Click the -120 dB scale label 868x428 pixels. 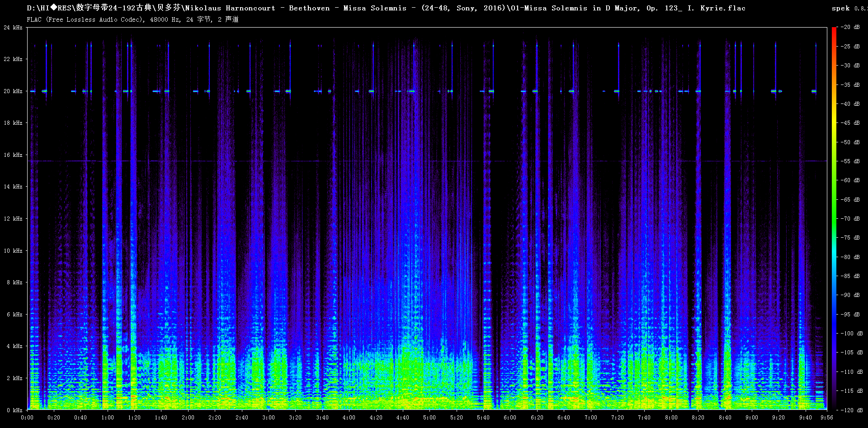[x=852, y=410]
